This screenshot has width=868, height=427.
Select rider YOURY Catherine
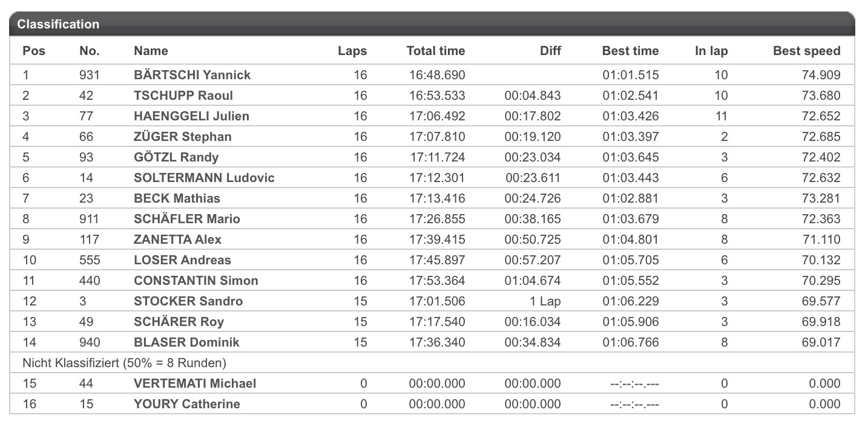click(187, 404)
